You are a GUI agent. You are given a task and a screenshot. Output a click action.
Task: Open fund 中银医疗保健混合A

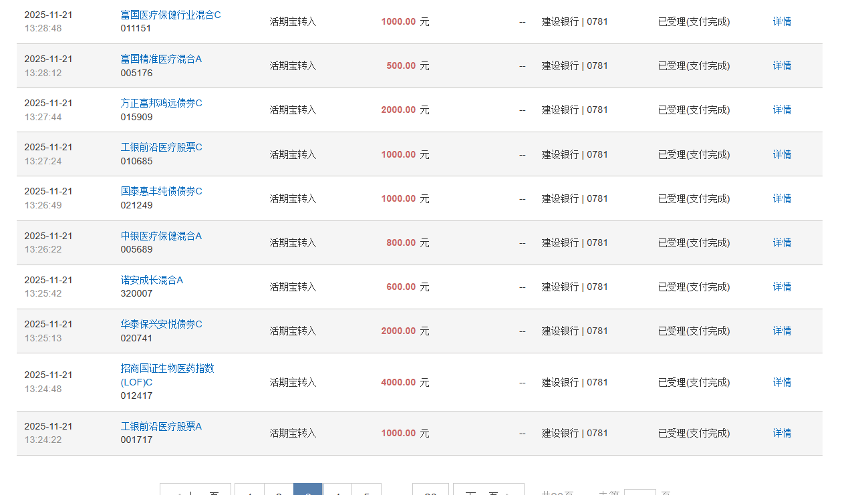point(161,236)
